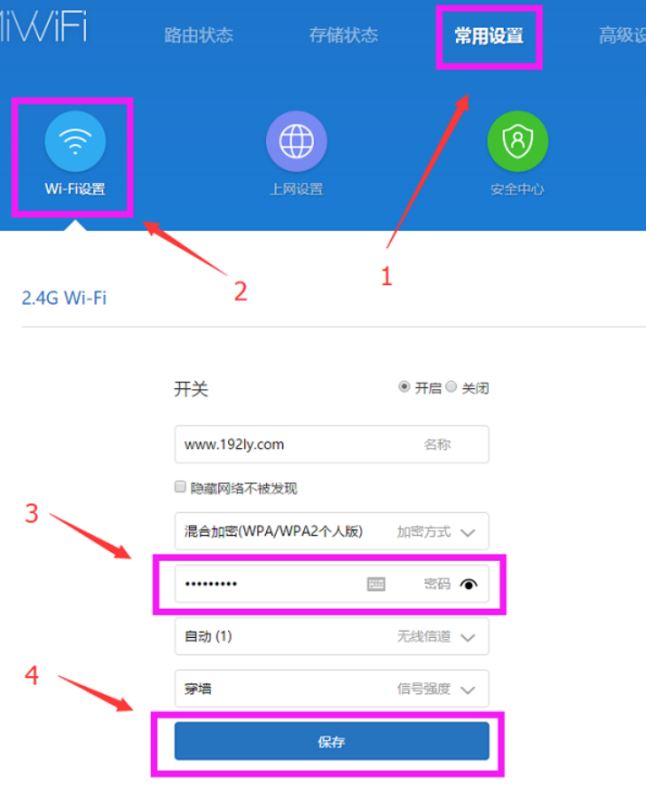Click the virtual keyboard icon in password field
The height and width of the screenshot is (800, 646).
pos(376,584)
